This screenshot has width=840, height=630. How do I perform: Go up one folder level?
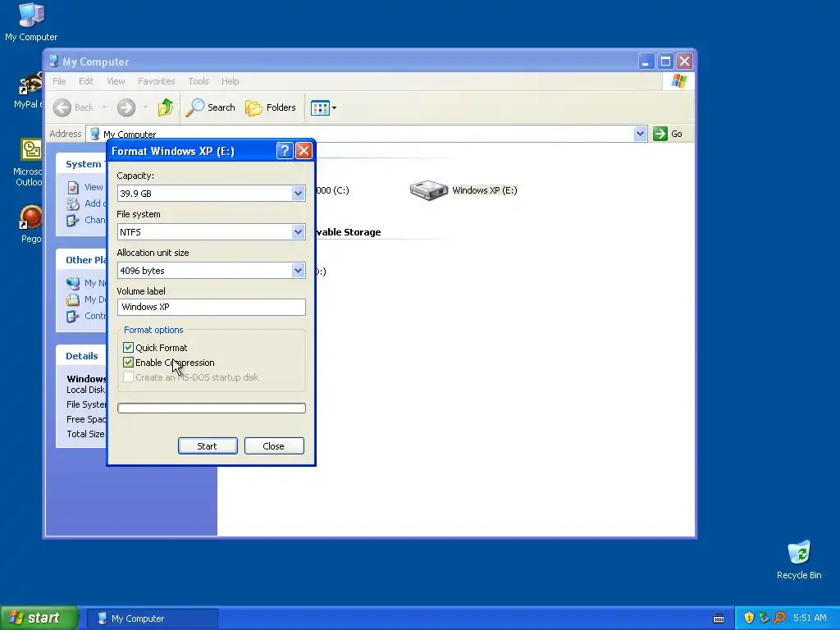click(166, 107)
